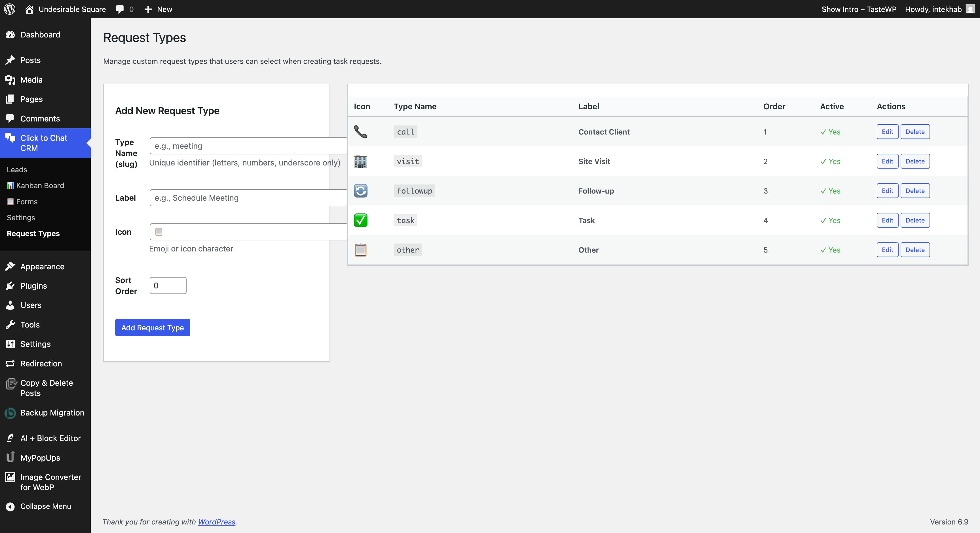This screenshot has width=980, height=533.
Task: Click the Collapse Menu arrow icon
Action: [x=10, y=506]
